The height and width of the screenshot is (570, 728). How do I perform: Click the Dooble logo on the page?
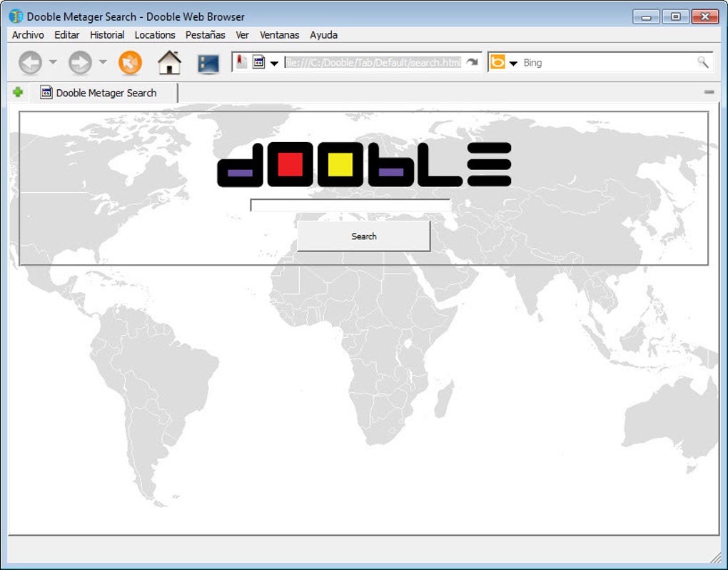(x=365, y=164)
